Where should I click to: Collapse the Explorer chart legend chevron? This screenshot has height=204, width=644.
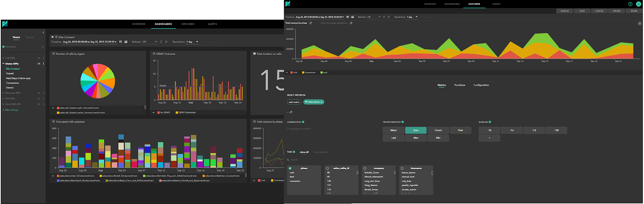click(x=287, y=72)
